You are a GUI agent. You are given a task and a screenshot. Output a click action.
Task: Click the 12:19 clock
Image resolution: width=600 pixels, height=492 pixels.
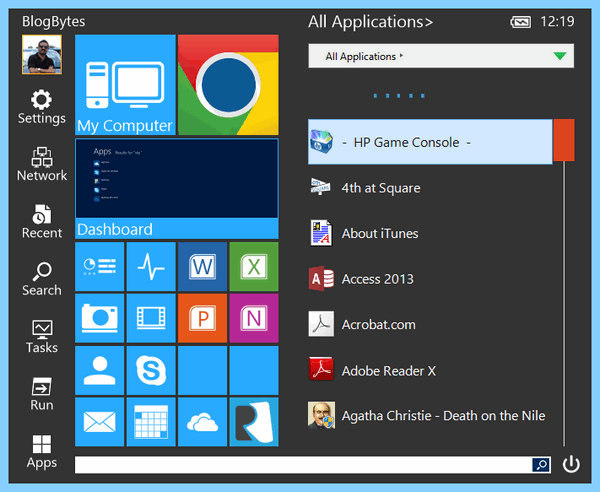pos(557,21)
